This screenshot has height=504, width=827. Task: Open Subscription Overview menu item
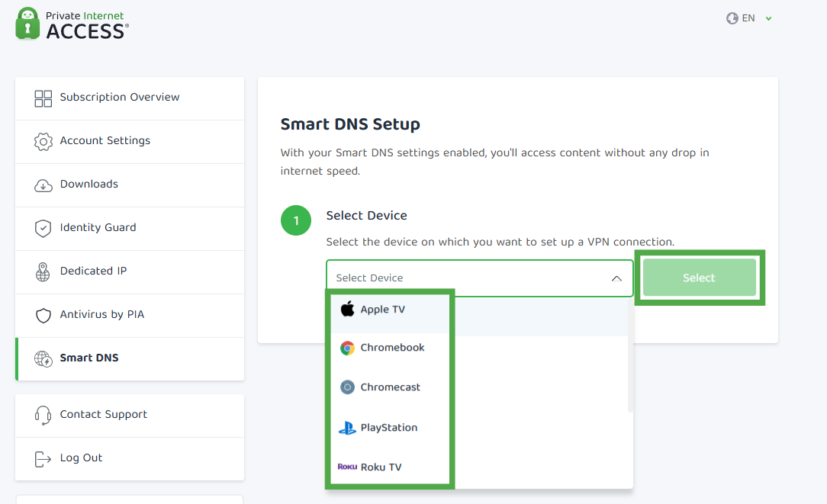[130, 98]
